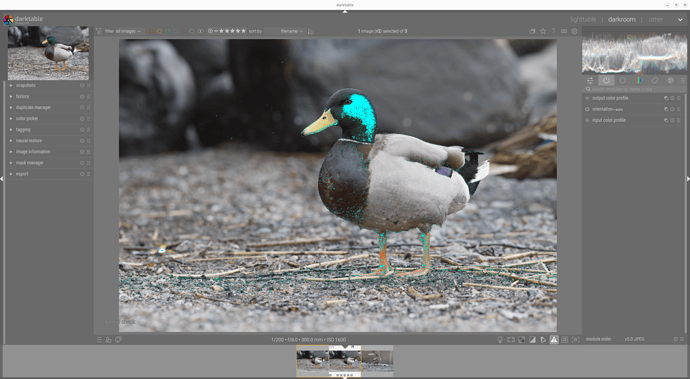Filter by green color label
The width and height of the screenshot is (690, 379).
coord(167,31)
